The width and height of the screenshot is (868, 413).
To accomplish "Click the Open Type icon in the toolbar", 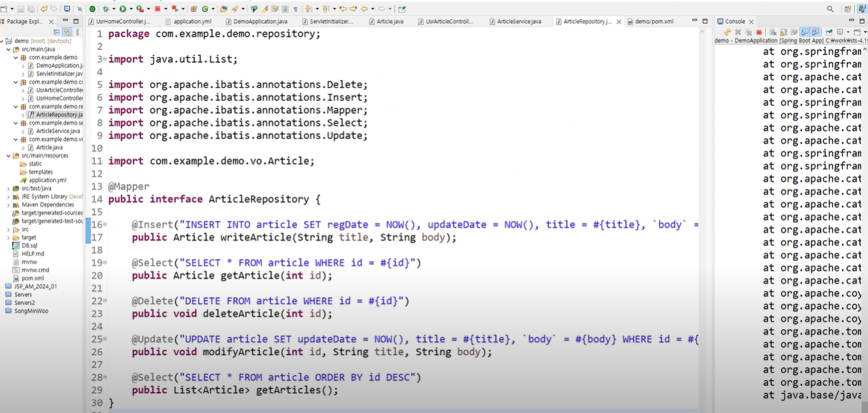I will (x=224, y=9).
